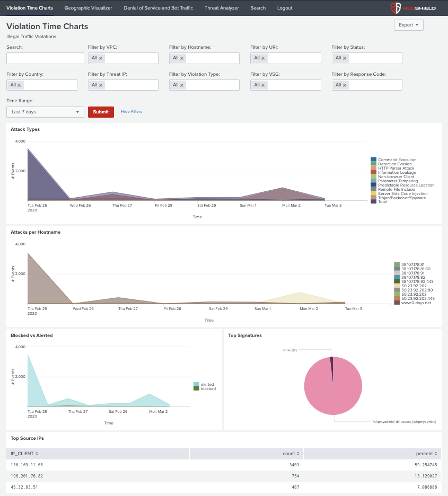Click the Hide Filters link
The height and width of the screenshot is (496, 448).
tap(131, 112)
